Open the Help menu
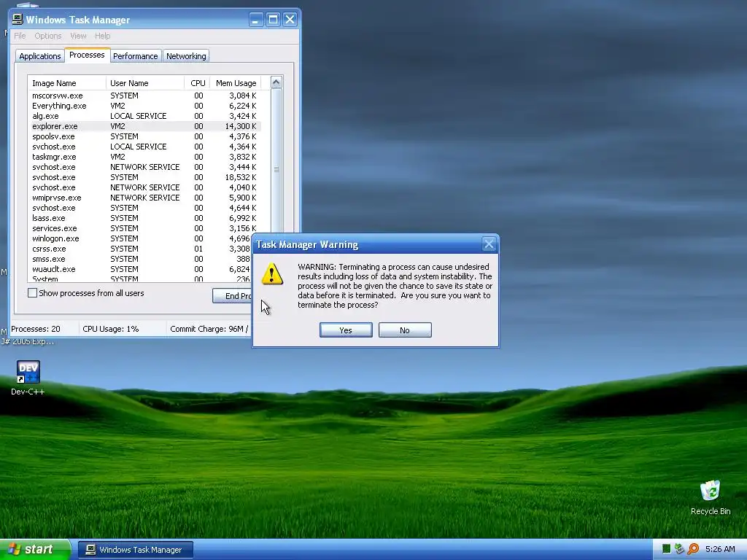The height and width of the screenshot is (560, 747). point(102,36)
